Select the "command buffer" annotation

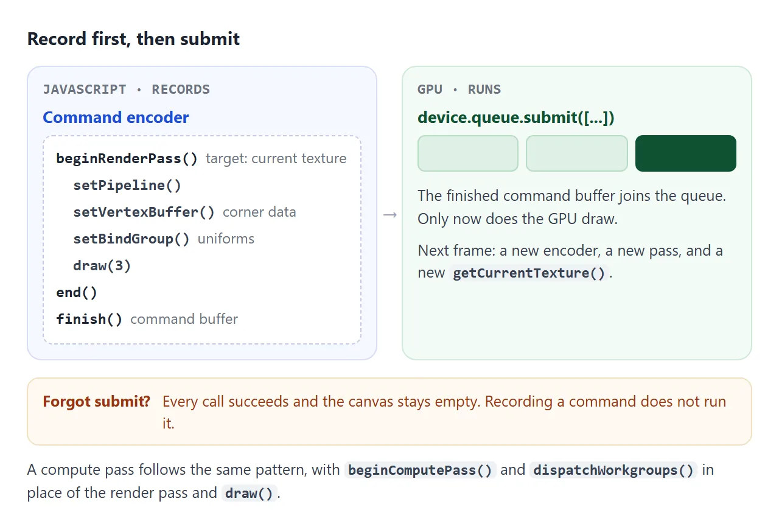pos(184,320)
